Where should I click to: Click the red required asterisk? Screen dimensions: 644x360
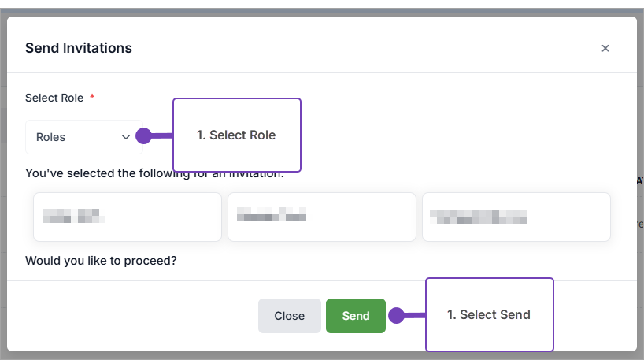(92, 98)
